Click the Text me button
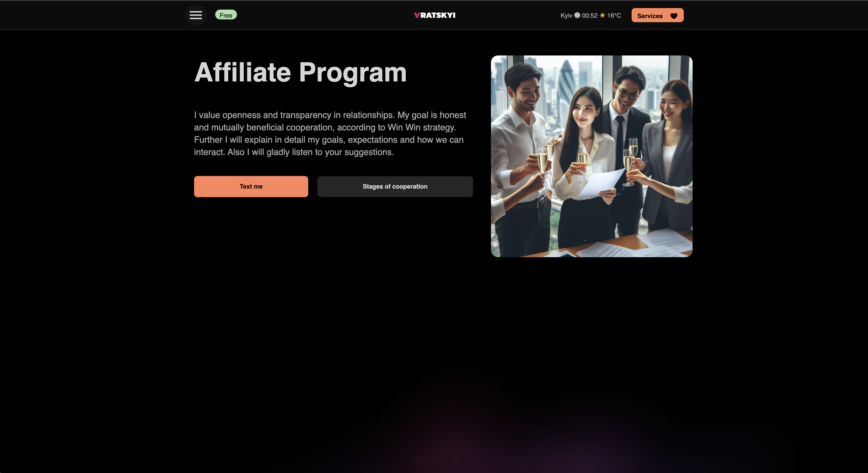Viewport: 868px width, 473px height. point(251,186)
